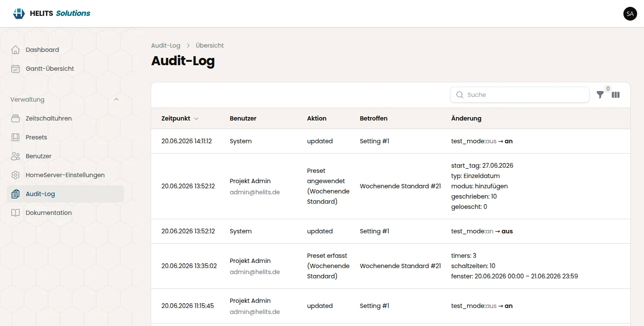This screenshot has width=644, height=326.
Task: Open the table filter funnel icon
Action: (x=600, y=95)
